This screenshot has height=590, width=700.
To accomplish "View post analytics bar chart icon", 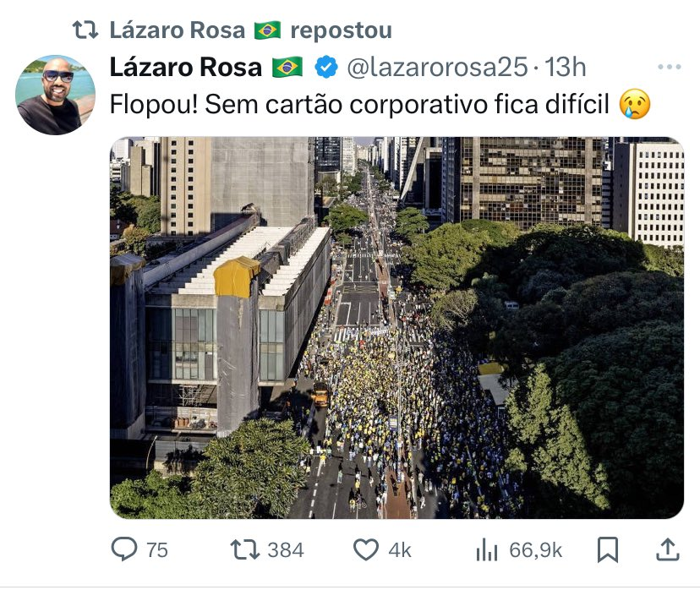I will pos(487,549).
